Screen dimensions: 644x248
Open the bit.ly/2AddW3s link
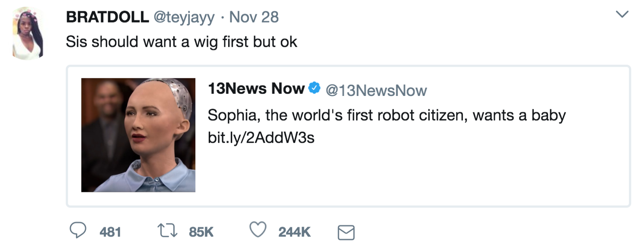click(x=261, y=138)
